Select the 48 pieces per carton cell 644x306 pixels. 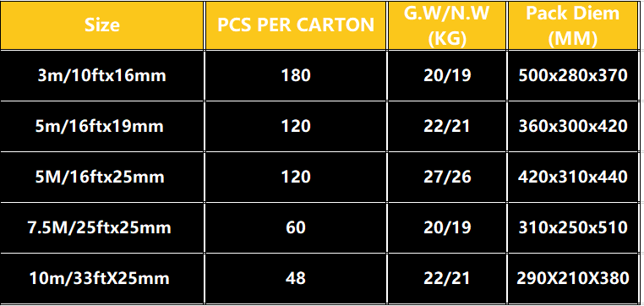[x=296, y=278]
